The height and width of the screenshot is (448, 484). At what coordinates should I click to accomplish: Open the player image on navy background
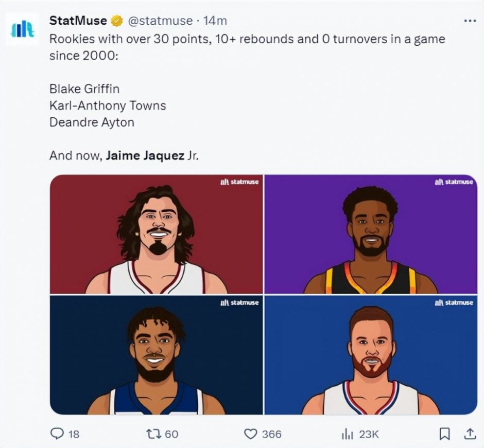156,355
